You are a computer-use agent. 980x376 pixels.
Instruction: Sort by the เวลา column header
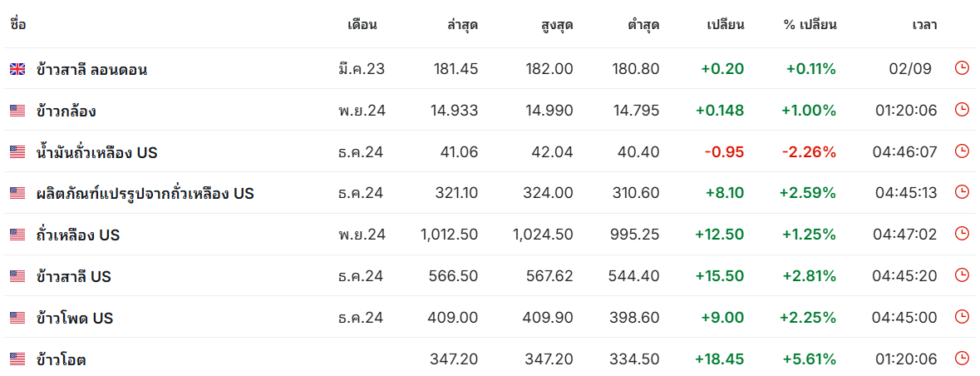924,24
